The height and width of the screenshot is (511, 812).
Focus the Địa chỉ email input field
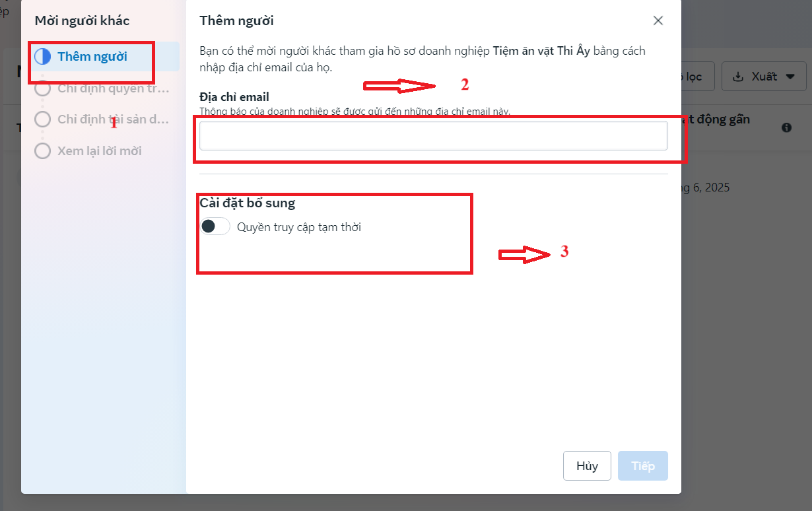(x=434, y=136)
